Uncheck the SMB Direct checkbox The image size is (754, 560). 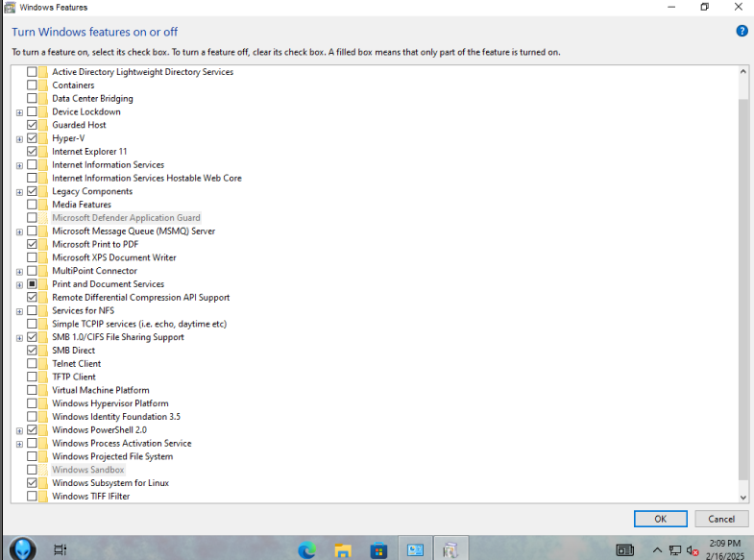32,351
